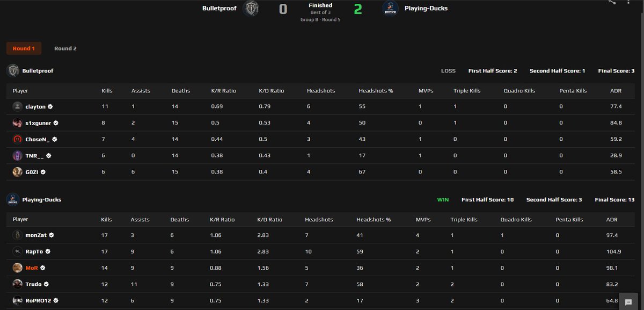
Task: Click the verified badge next to s1xguner
Action: [56, 123]
